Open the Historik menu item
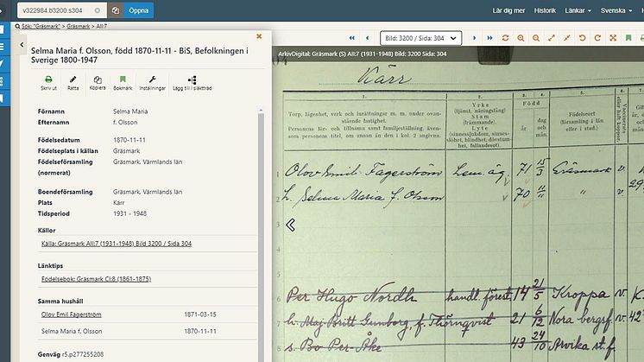The width and height of the screenshot is (644, 362). [545, 10]
